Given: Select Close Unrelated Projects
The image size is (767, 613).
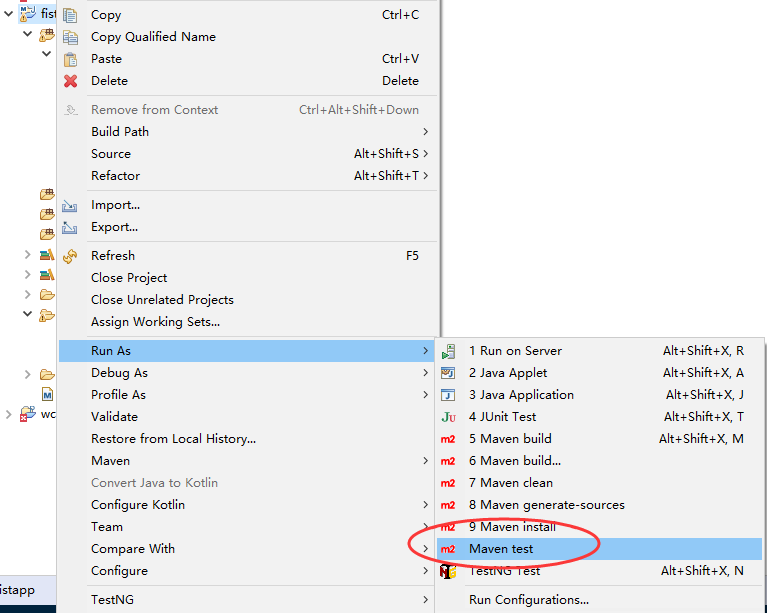Looking at the screenshot, I should point(162,300).
